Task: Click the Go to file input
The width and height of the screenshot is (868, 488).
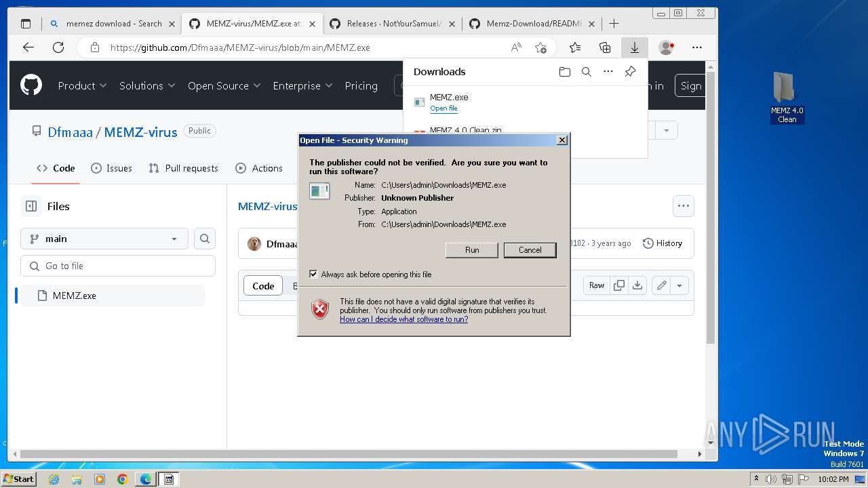Action: pyautogui.click(x=118, y=266)
